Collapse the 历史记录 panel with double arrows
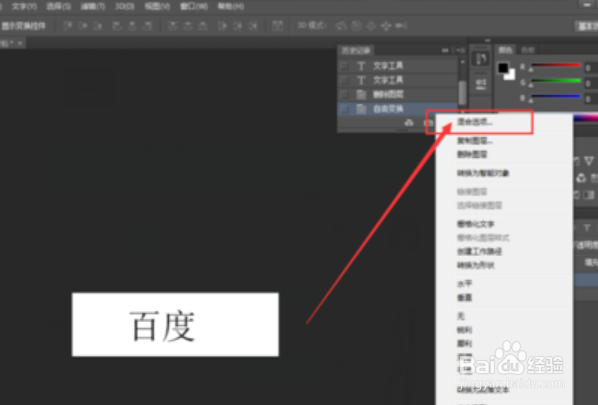Viewport: 598px width, 405px height. 445,50
